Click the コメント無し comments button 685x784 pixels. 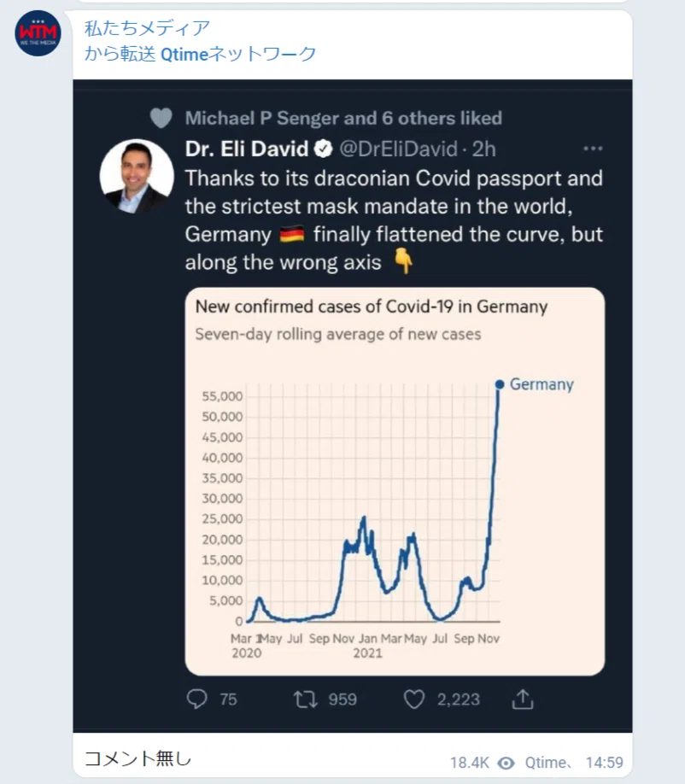click(138, 758)
